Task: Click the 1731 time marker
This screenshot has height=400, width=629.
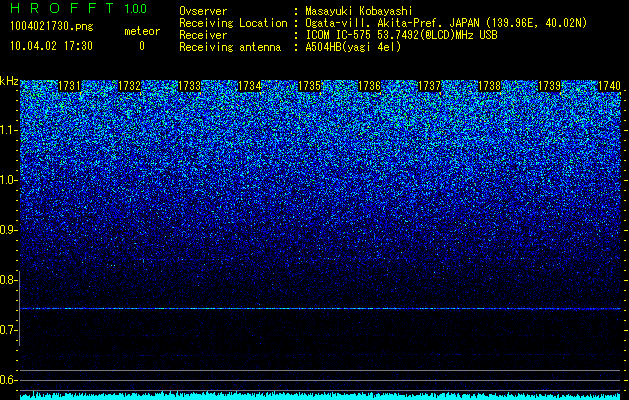Action: pyautogui.click(x=69, y=86)
